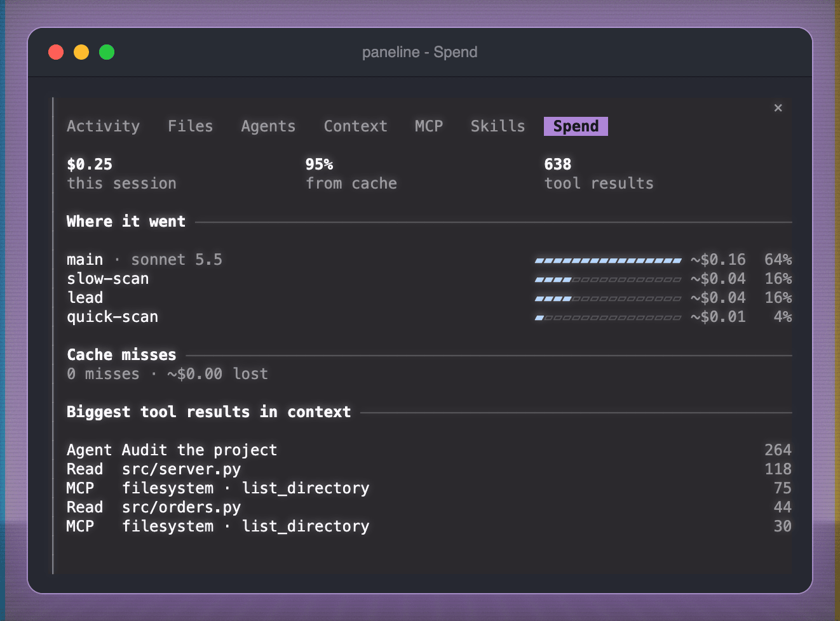
Task: Select the slow-scan agent row
Action: [429, 279]
